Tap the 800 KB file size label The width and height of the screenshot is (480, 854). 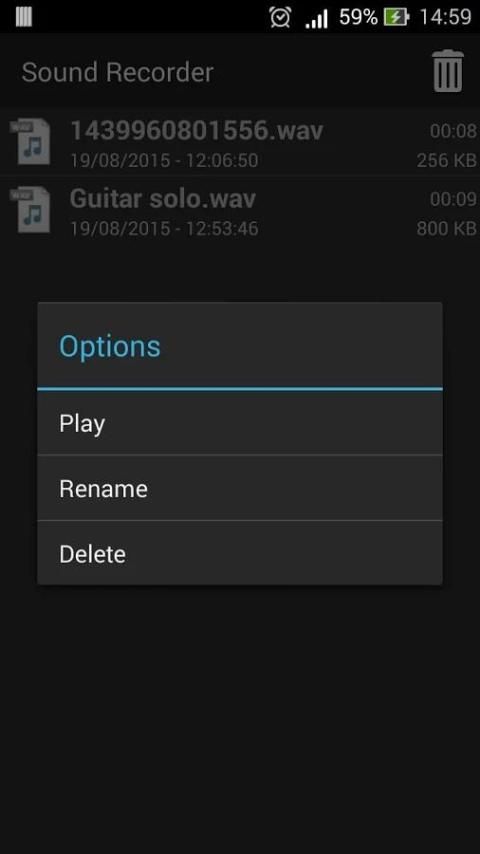click(446, 228)
